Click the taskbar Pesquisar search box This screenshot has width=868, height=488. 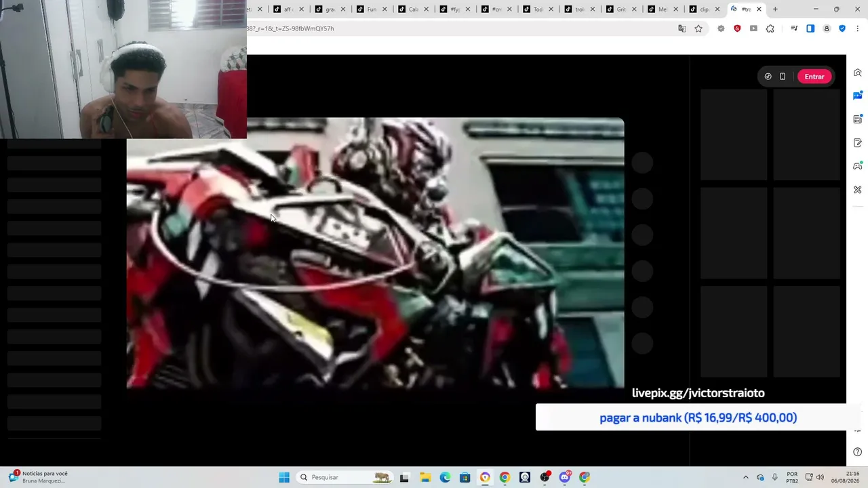345,477
